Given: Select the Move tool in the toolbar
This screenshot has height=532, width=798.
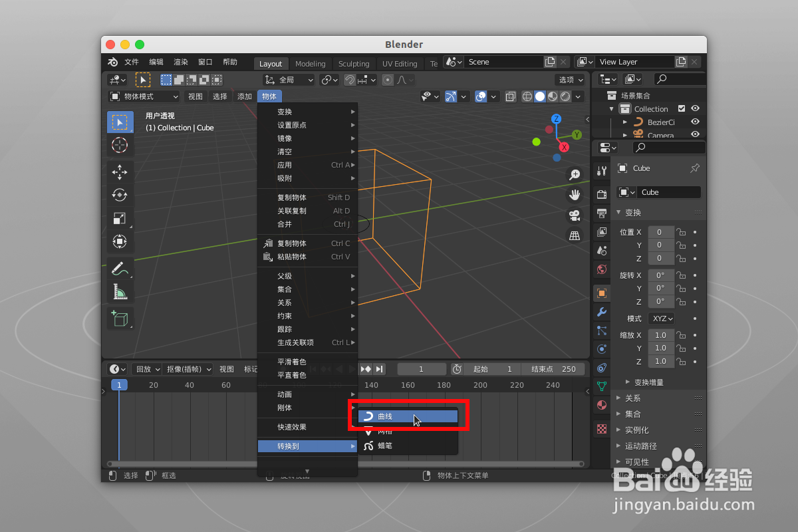Looking at the screenshot, I should pos(120,172).
